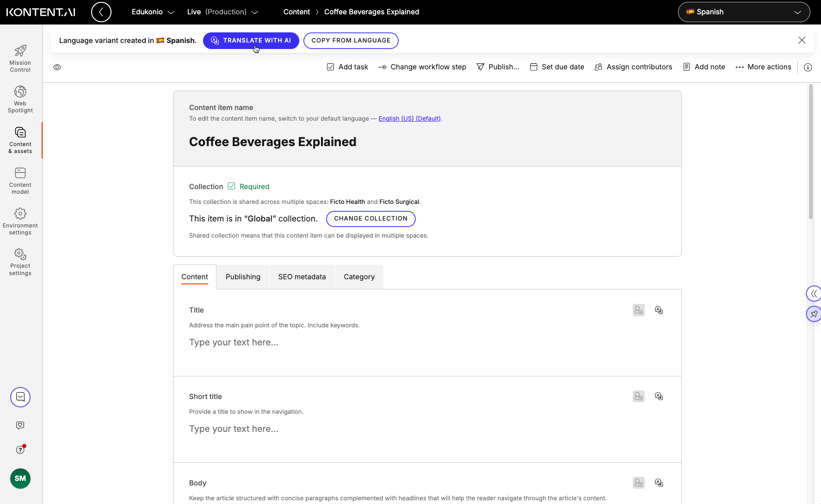Expand the Live (Production) environment dropdown
Viewport: 821px width, 504px height.
coord(223,12)
